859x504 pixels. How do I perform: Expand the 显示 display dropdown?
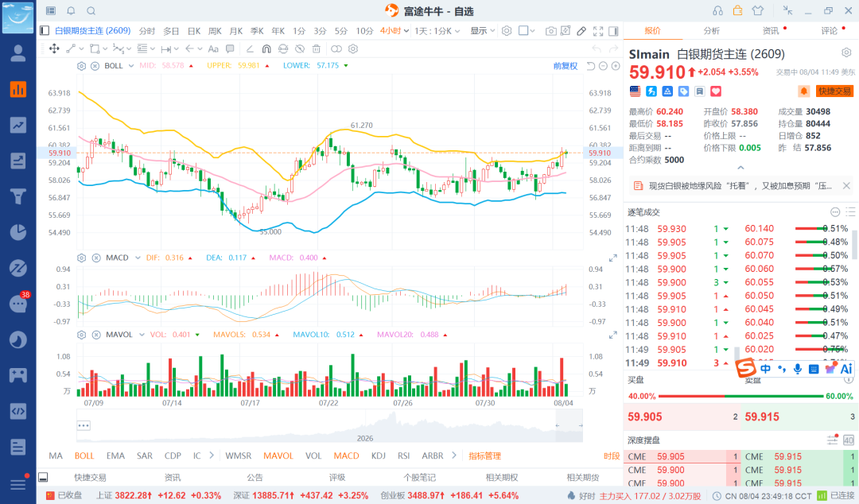pos(483,31)
